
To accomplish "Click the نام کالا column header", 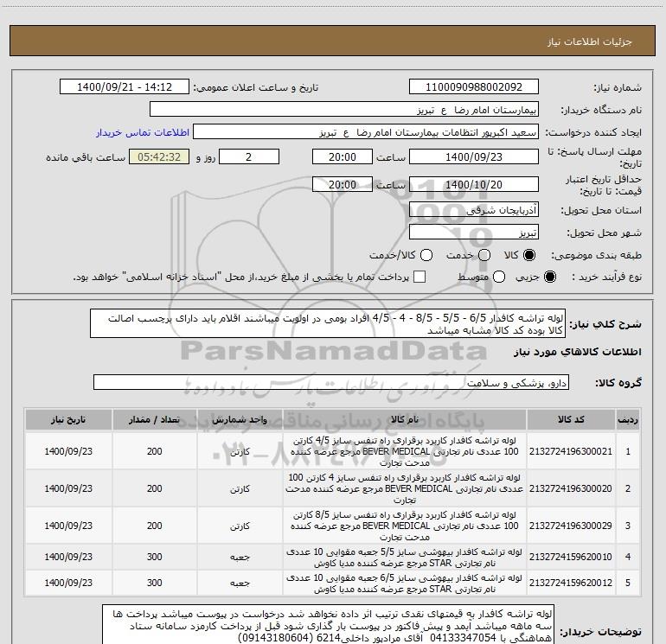I will 405,420.
